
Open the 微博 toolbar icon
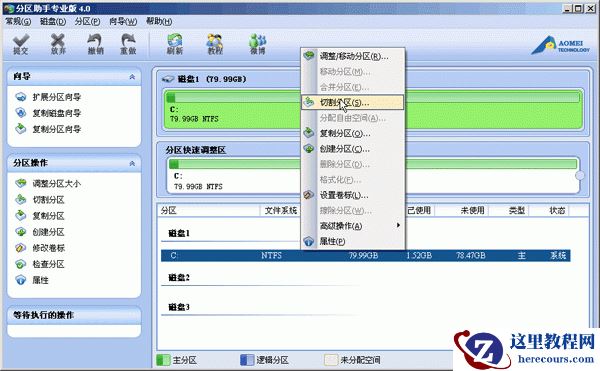pyautogui.click(x=258, y=44)
